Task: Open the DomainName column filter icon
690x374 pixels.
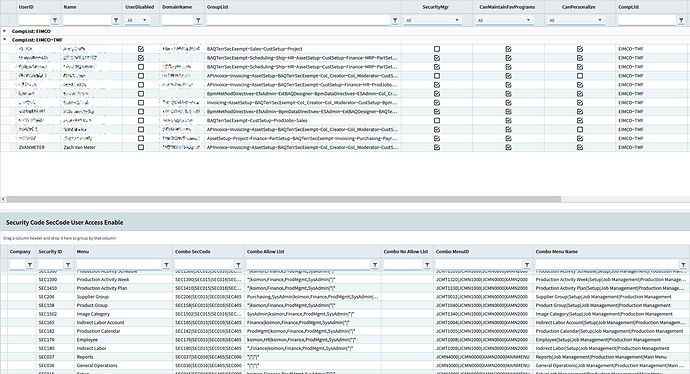Action: 198,20
